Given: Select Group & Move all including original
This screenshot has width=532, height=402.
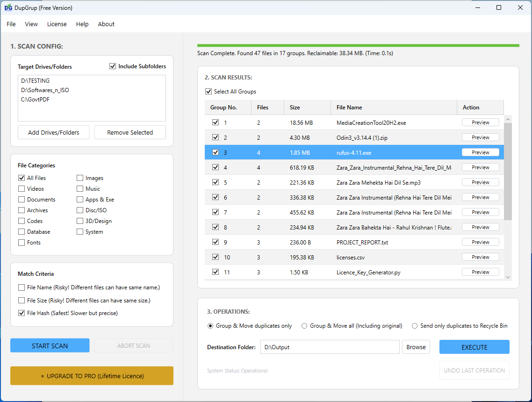Looking at the screenshot, I should [x=304, y=326].
